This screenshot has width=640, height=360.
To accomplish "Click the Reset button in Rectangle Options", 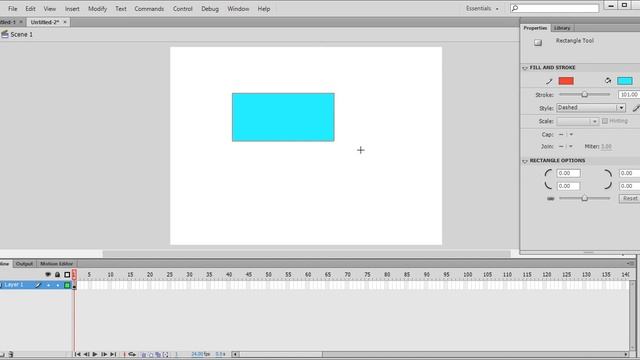I will 629,198.
